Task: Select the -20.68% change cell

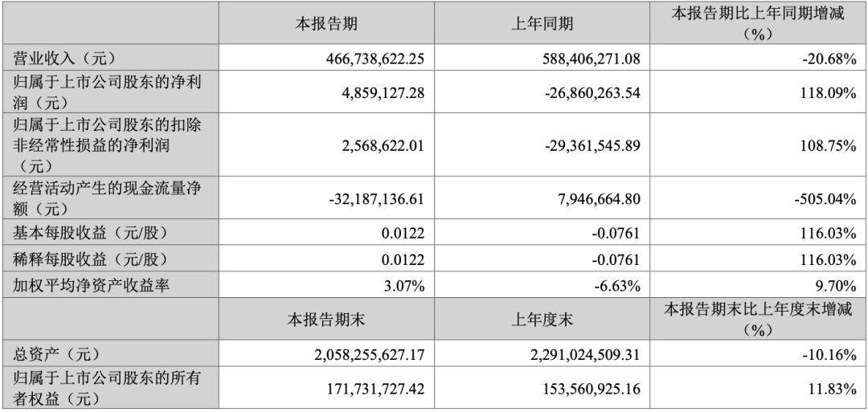Action: [x=829, y=58]
